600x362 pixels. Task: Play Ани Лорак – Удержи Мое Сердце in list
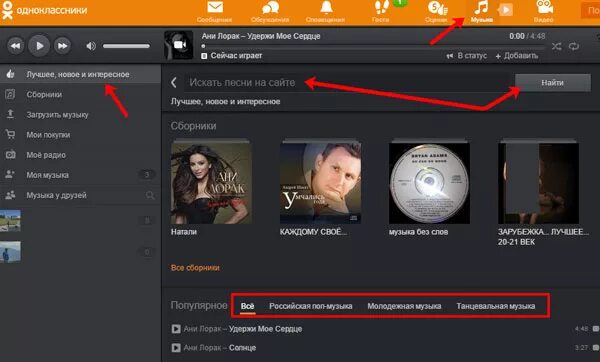point(176,329)
